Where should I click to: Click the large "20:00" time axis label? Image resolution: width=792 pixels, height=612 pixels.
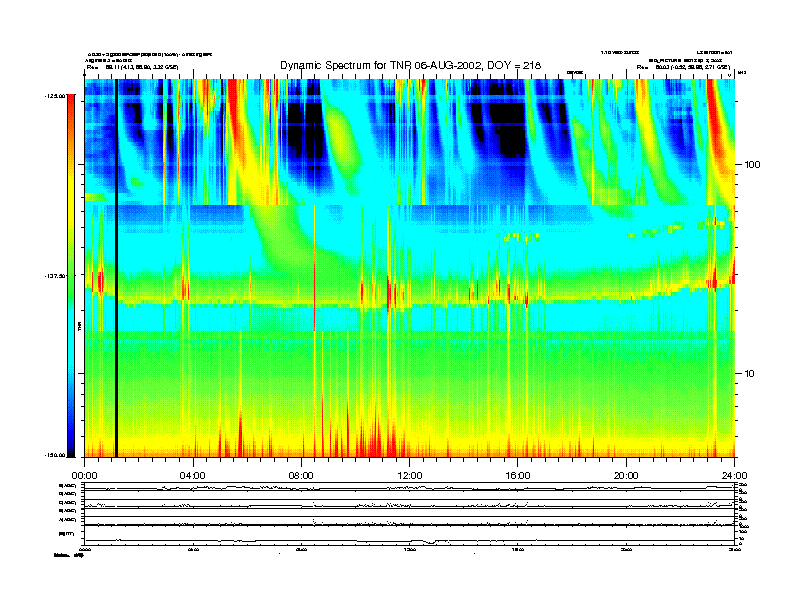[626, 476]
